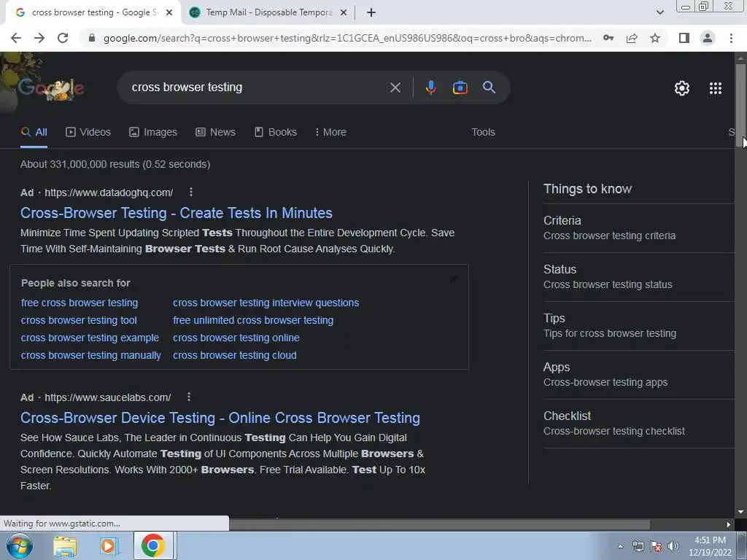Open Google quick settings gear
747x560 pixels.
click(x=682, y=88)
